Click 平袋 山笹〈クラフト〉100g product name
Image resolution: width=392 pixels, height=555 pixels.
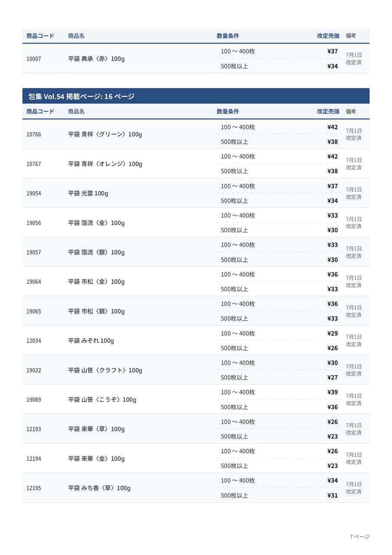105,370
